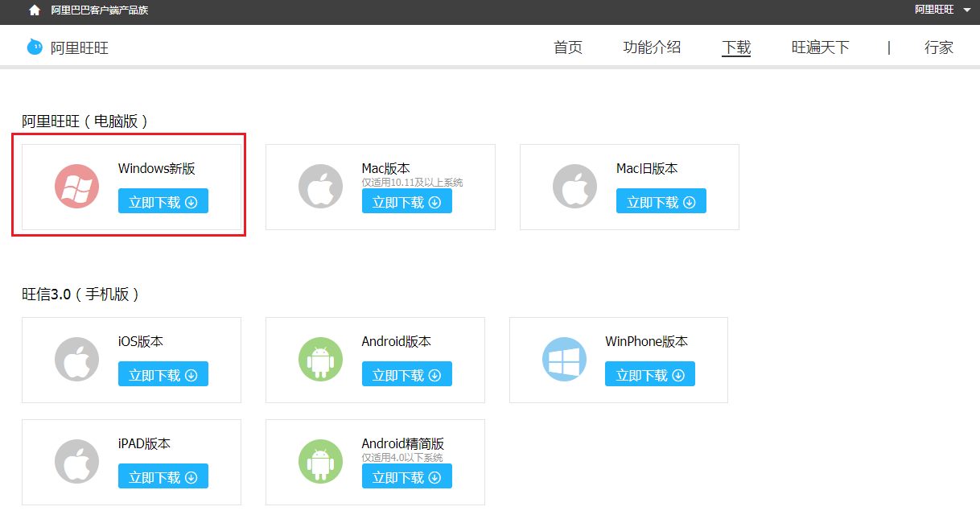
Task: Go to 首页 tab
Action: point(568,47)
